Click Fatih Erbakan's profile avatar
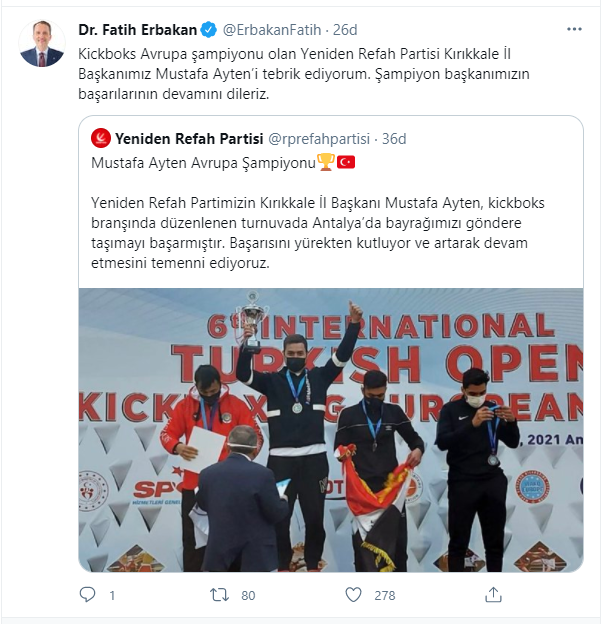615x624 pixels. tap(42, 43)
